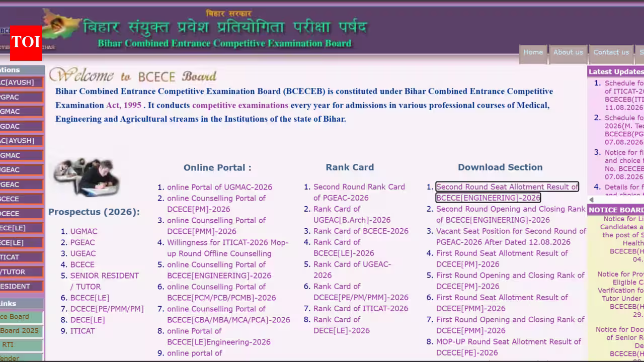Open Second Round Seat Allotment Result BCECE[ENGINEERING]-2026

tap(507, 192)
